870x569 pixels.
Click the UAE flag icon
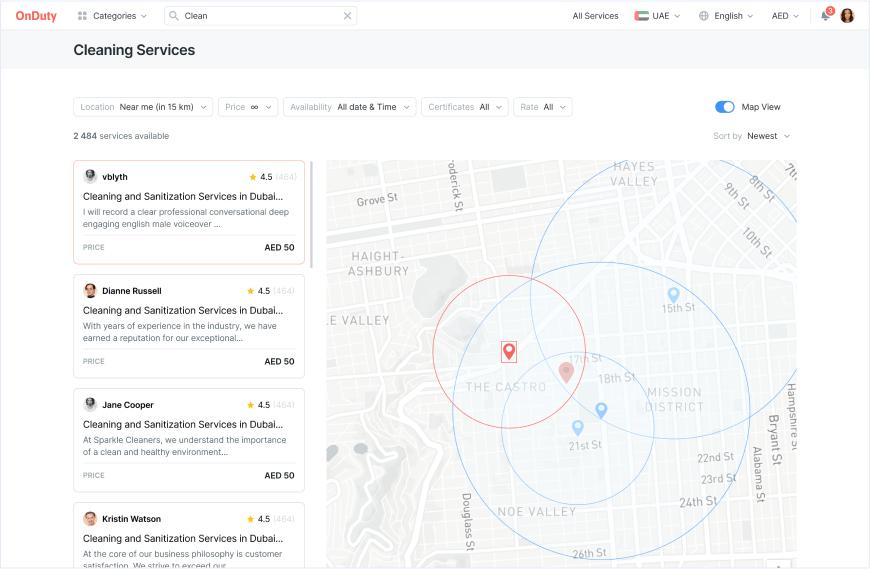click(x=641, y=16)
